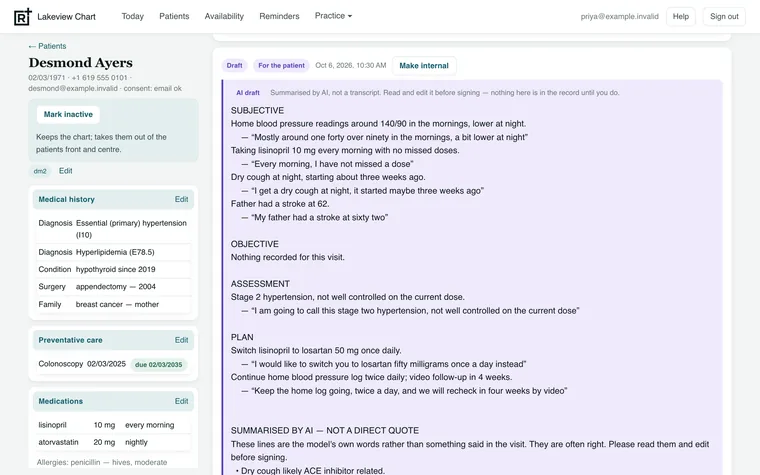Click the Make internal button
The height and width of the screenshot is (475, 760).
424,65
